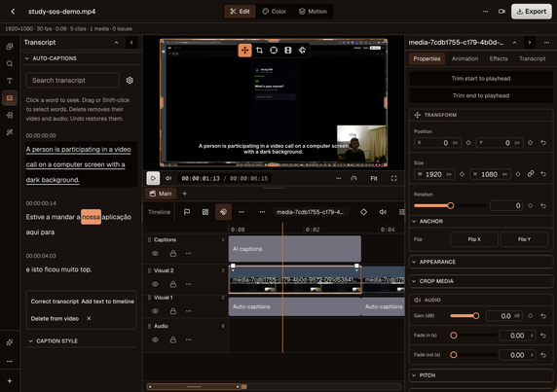The height and width of the screenshot is (392, 557).
Task: Lock the Visual 2 track
Action: [x=172, y=284]
